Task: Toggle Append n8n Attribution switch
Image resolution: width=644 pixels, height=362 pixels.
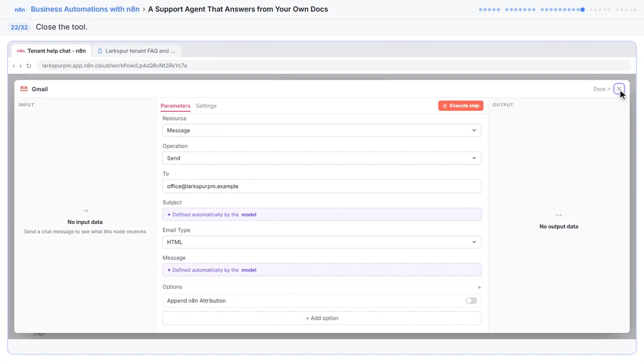Action: 471,301
